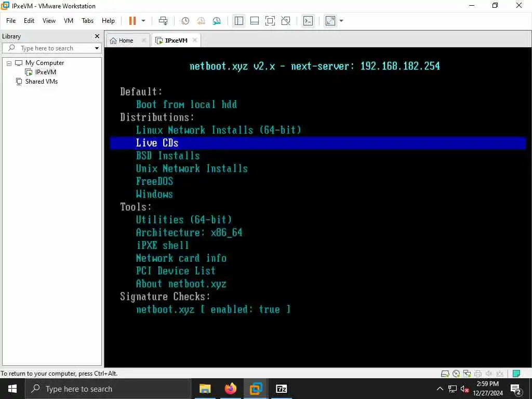Collapse the My Computer tree node

point(9,63)
